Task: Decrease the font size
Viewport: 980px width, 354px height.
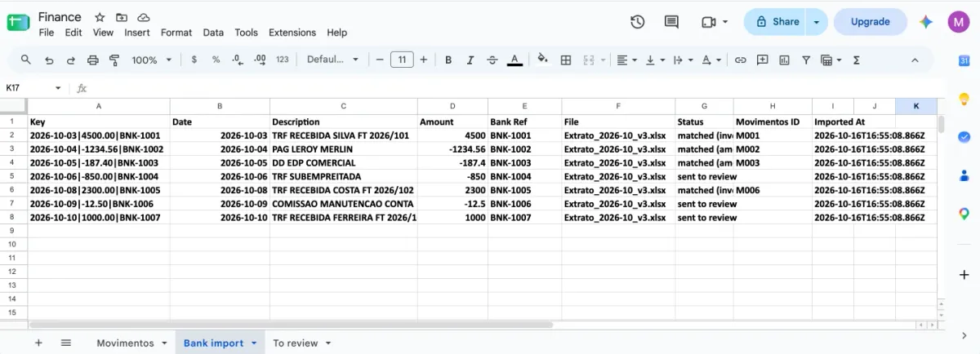Action: 380,60
